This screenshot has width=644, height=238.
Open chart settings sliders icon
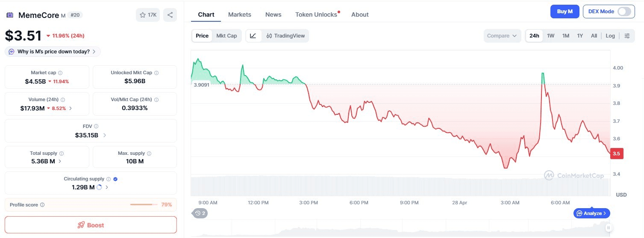pos(627,36)
